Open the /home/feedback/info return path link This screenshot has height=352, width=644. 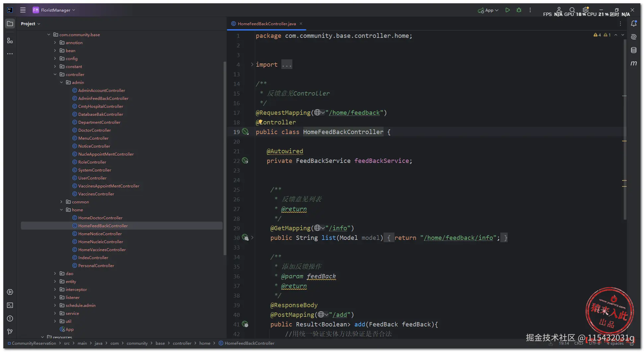point(459,238)
